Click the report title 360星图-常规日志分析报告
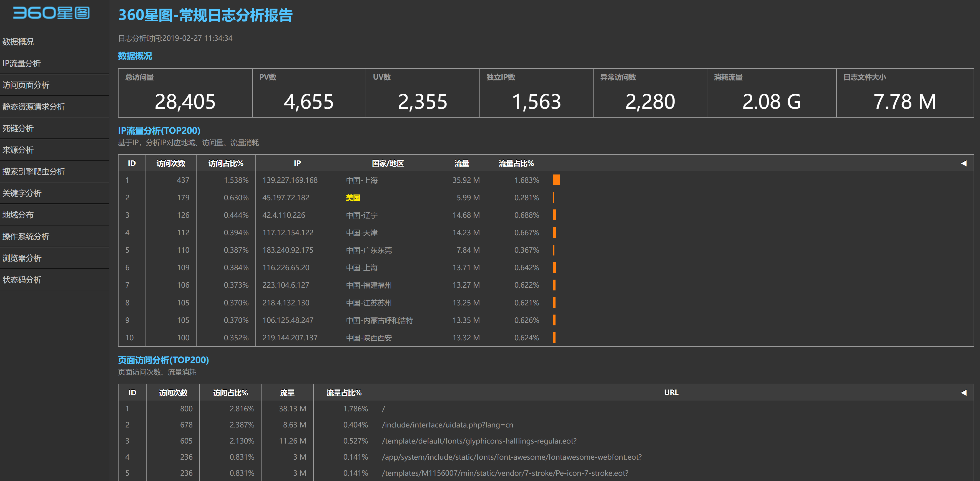 205,15
